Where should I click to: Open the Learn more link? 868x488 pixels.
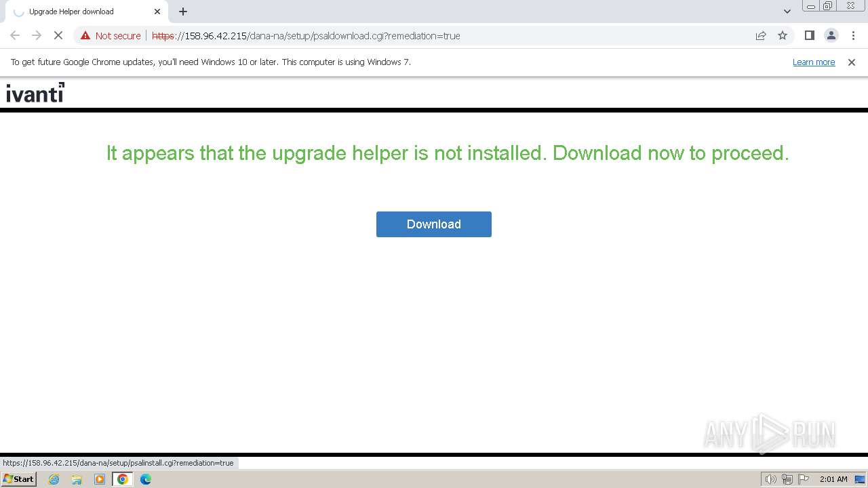click(x=814, y=62)
